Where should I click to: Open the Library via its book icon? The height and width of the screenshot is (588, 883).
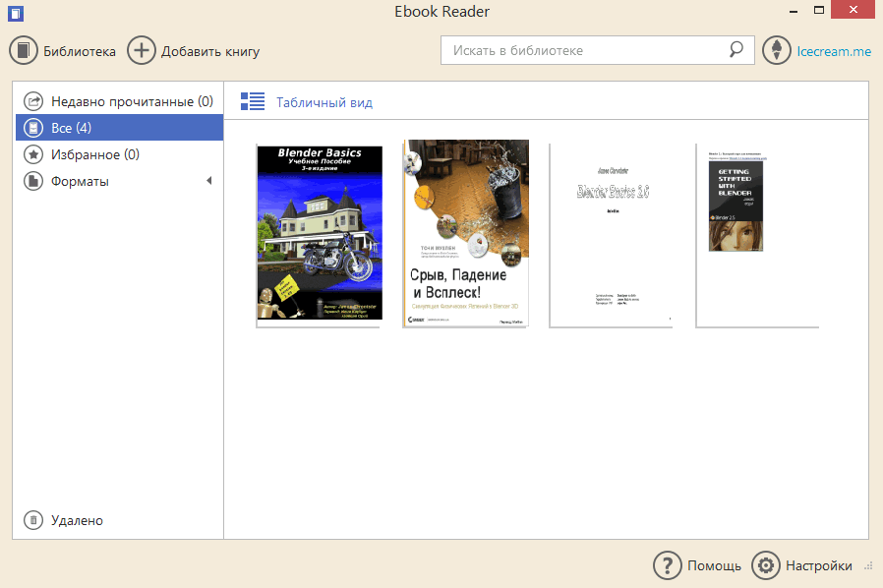[23, 51]
